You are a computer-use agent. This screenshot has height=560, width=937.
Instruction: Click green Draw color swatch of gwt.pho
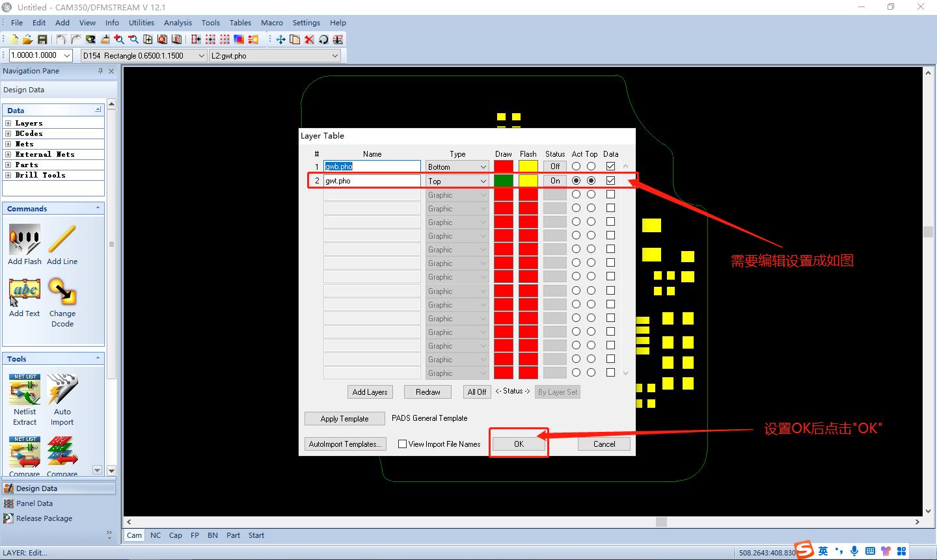pos(503,181)
